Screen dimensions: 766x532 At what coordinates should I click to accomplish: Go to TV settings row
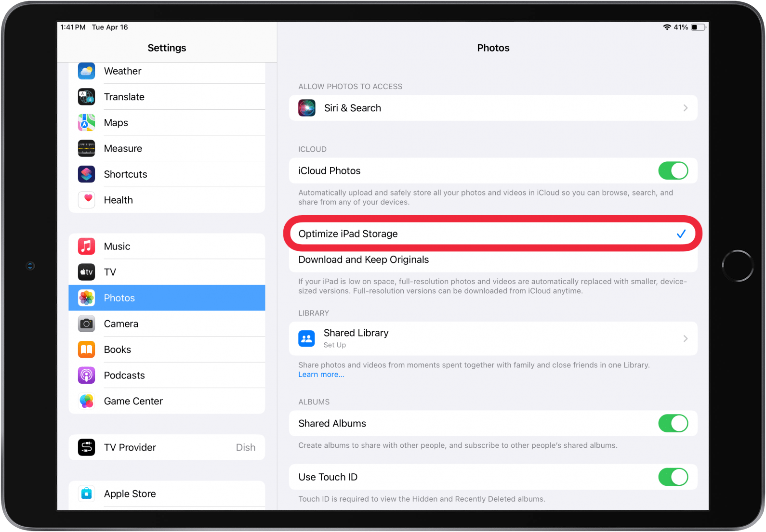click(167, 272)
